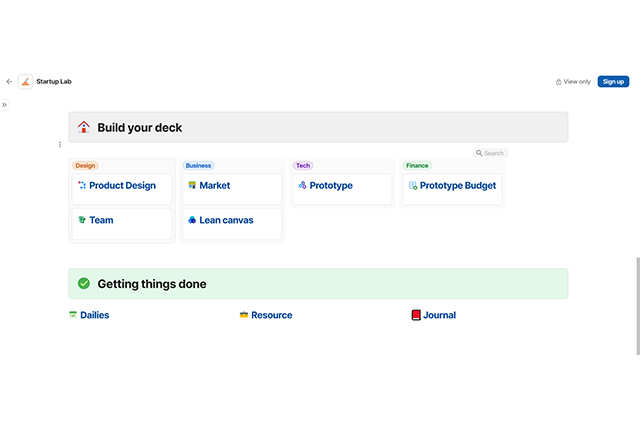Click the house icon beside Build your deck
Image resolution: width=640 pixels, height=426 pixels.
[x=84, y=127]
